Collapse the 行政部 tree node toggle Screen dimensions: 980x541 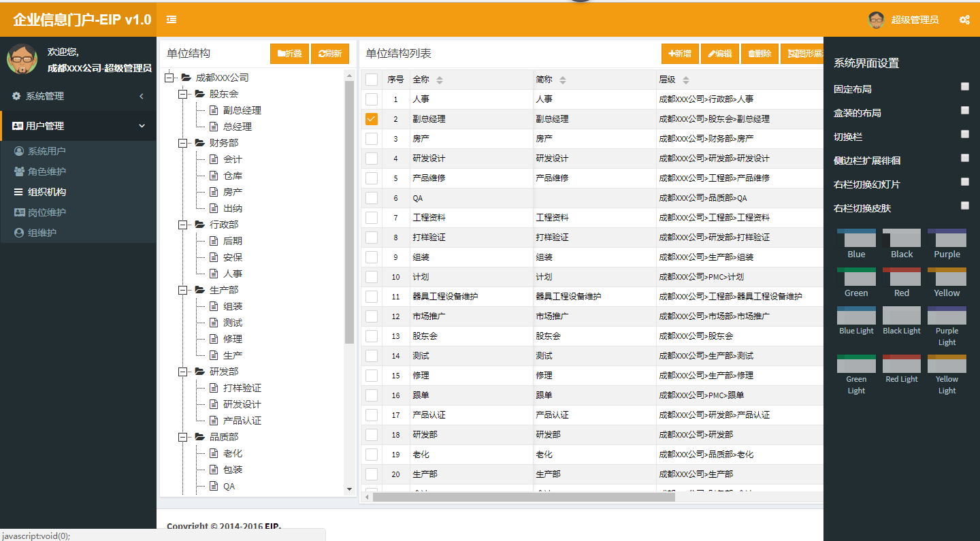[x=182, y=225]
